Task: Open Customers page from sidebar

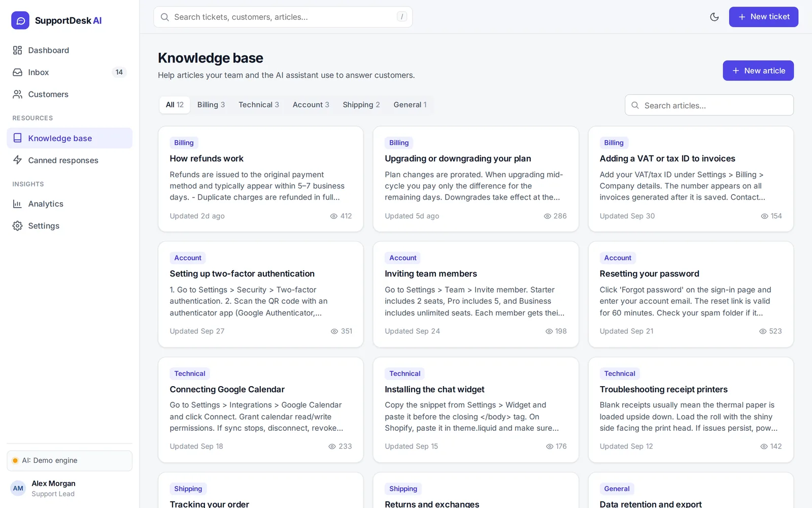Action: (x=70, y=94)
